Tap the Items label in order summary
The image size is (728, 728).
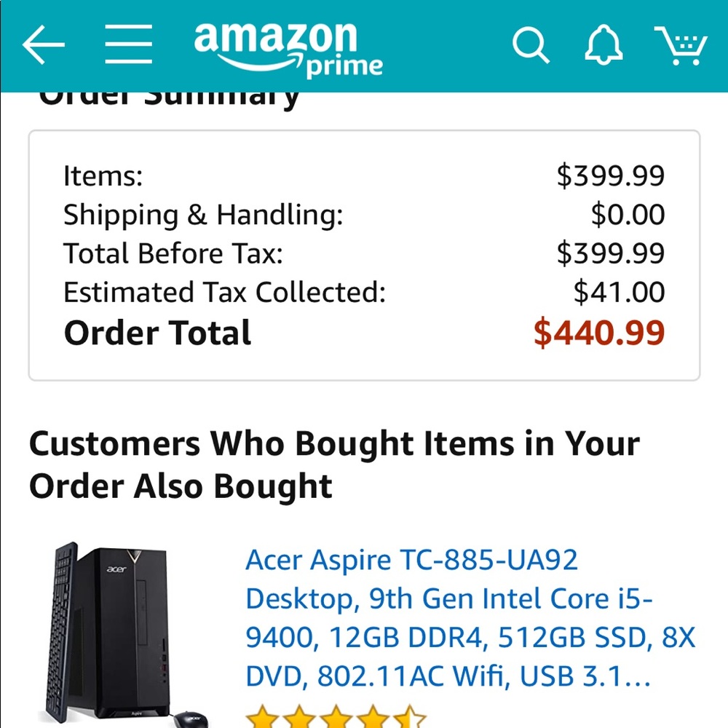tap(103, 176)
